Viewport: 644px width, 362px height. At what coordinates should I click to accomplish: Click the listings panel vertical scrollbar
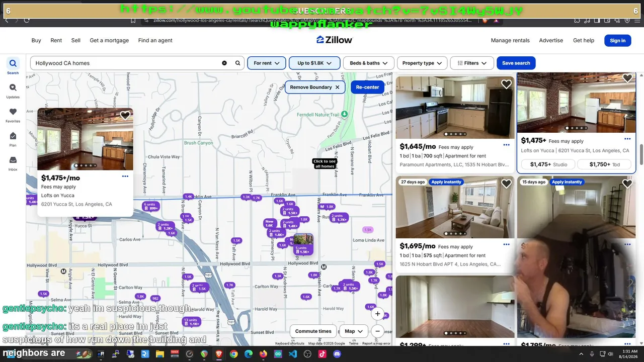click(x=641, y=154)
